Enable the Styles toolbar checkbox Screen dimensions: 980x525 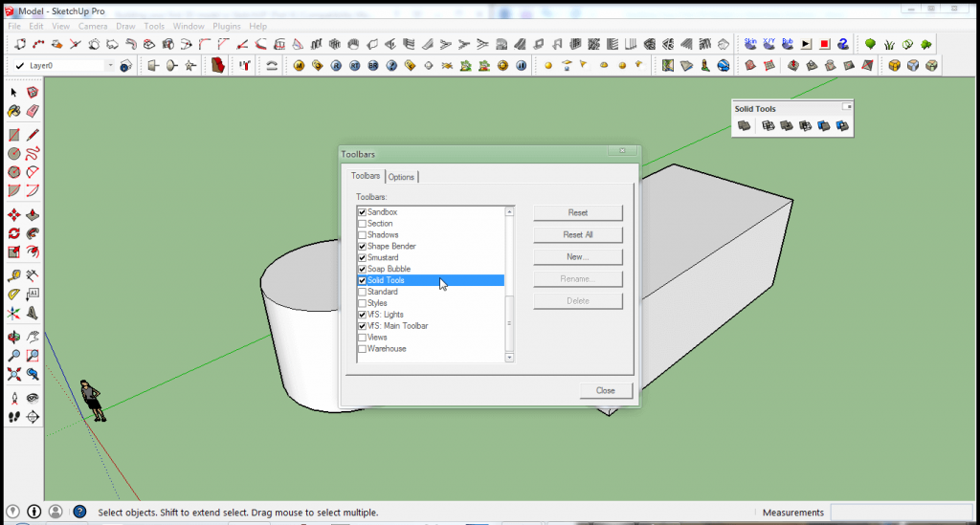(x=362, y=303)
